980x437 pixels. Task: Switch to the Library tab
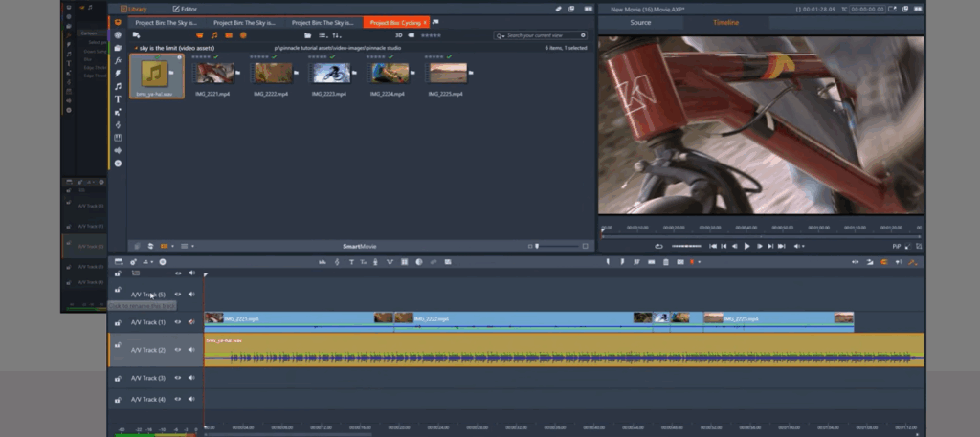click(133, 9)
